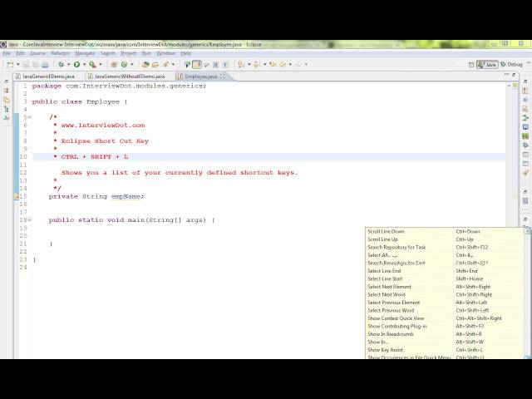Click the New Java Package icon
This screenshot has width=532, height=399.
click(x=114, y=65)
